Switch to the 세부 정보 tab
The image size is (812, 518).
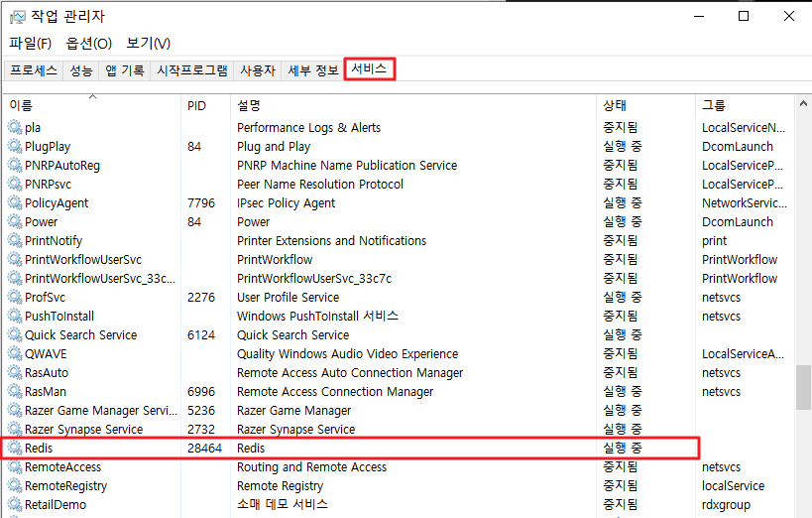pyautogui.click(x=312, y=70)
